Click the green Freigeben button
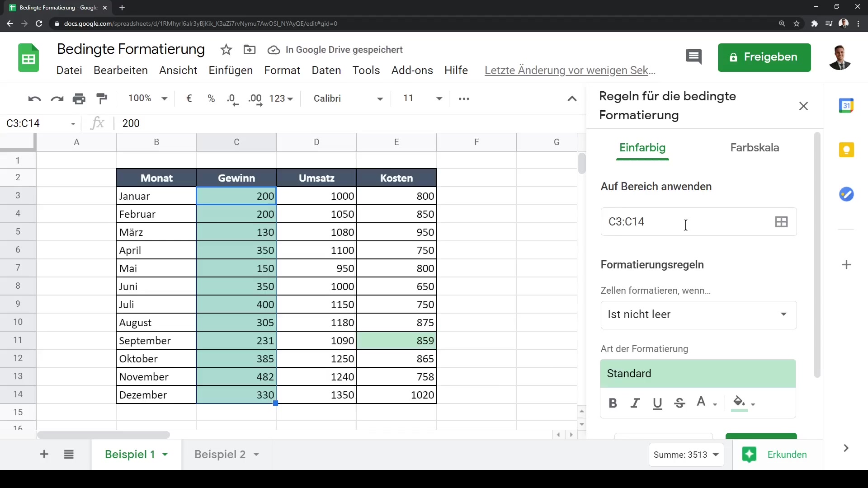868x488 pixels. coord(764,57)
